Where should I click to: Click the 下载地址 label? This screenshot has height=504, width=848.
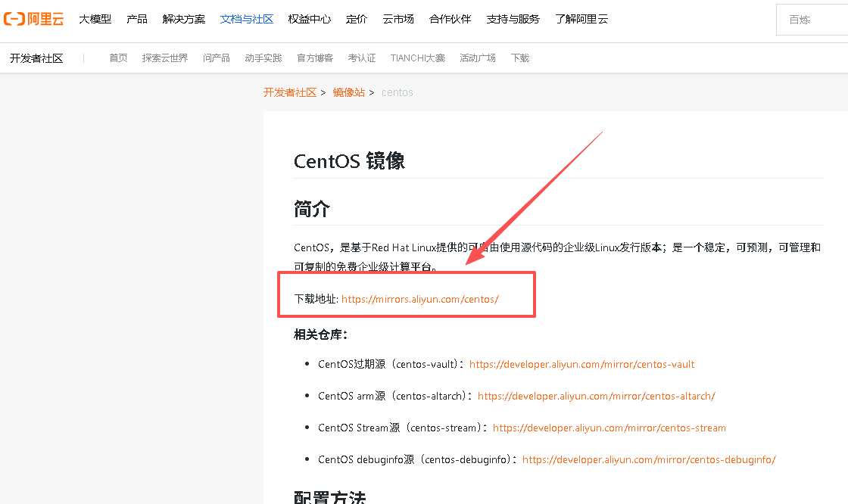[x=316, y=299]
